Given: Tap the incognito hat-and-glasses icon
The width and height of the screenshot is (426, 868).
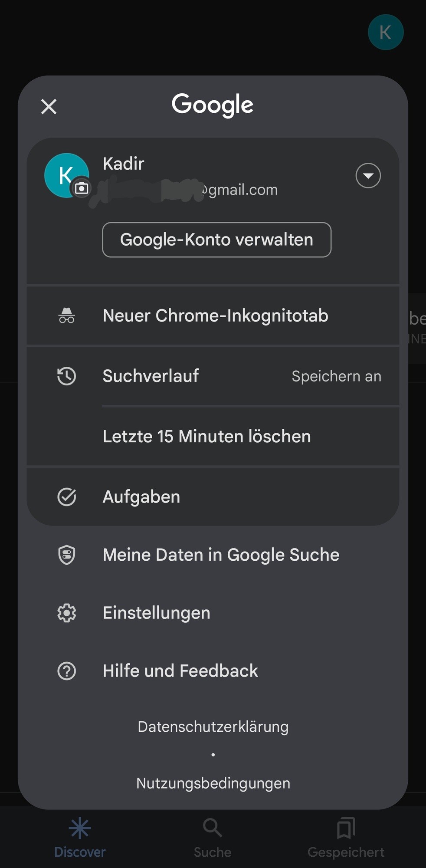Looking at the screenshot, I should click(x=66, y=316).
